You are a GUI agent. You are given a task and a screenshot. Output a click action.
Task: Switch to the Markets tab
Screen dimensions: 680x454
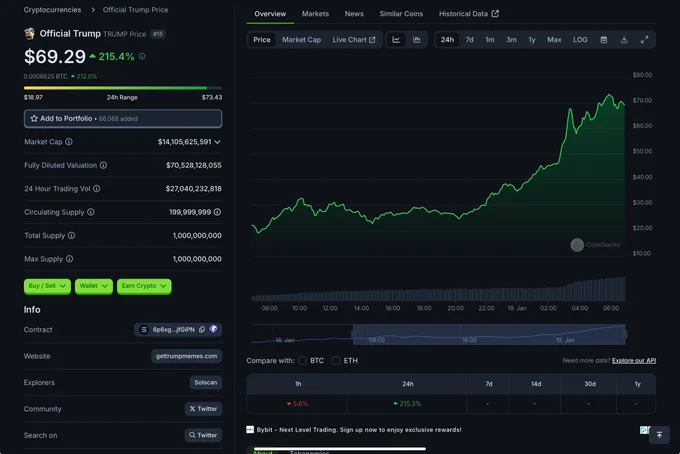pyautogui.click(x=315, y=13)
